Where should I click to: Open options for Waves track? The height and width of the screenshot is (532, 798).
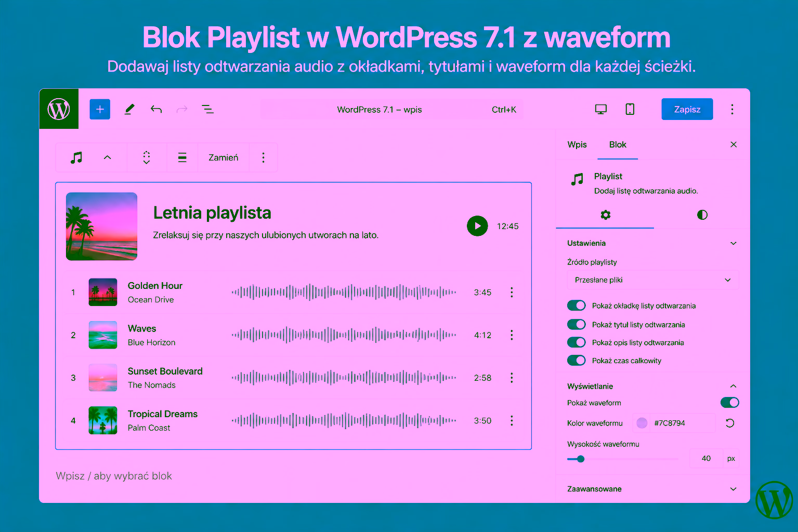point(512,335)
